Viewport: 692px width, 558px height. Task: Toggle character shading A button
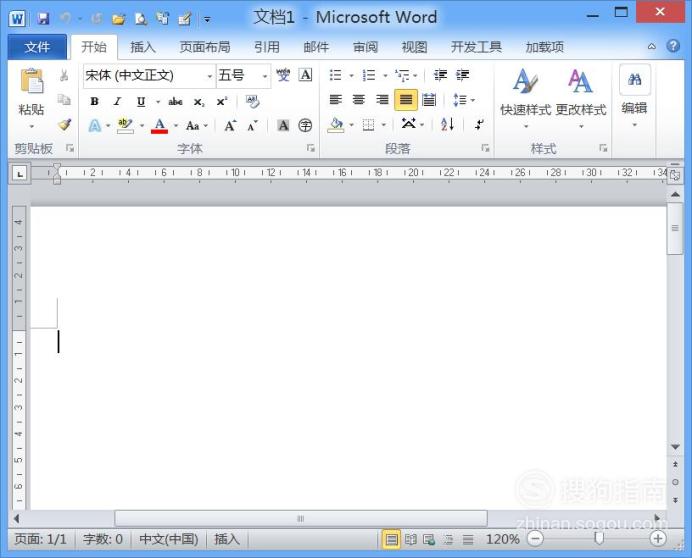[283, 126]
